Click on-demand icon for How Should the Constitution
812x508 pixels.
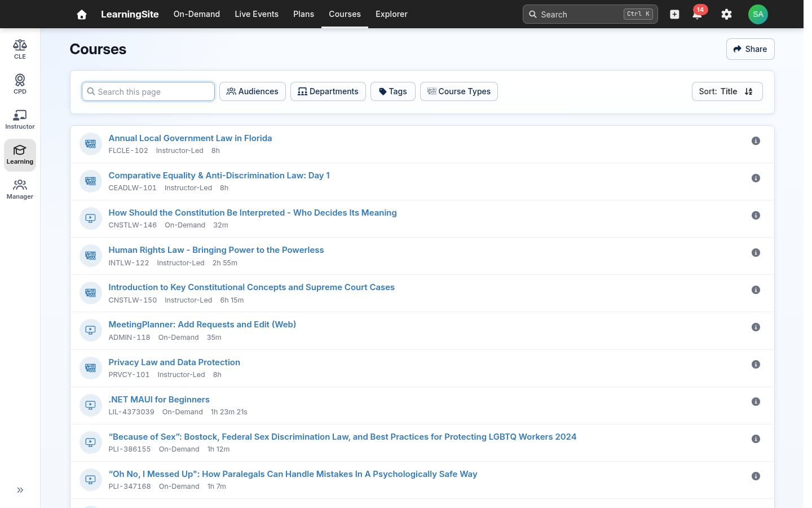pos(90,218)
